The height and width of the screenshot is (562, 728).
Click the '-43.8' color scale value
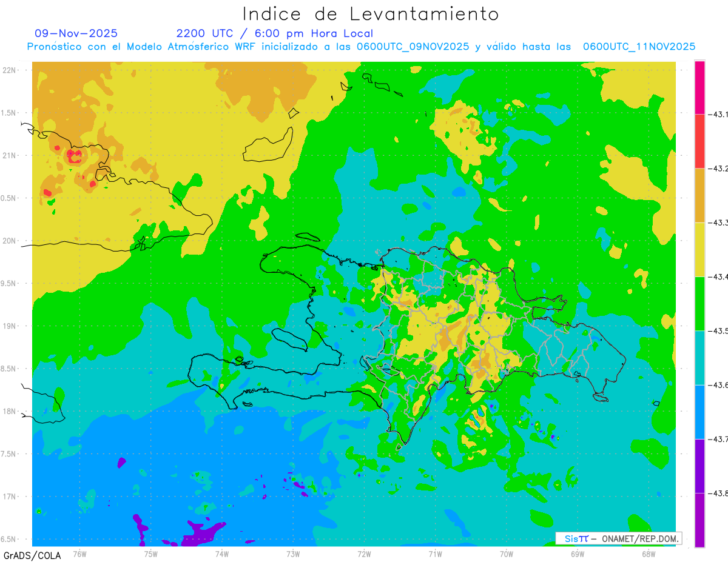pyautogui.click(x=718, y=493)
